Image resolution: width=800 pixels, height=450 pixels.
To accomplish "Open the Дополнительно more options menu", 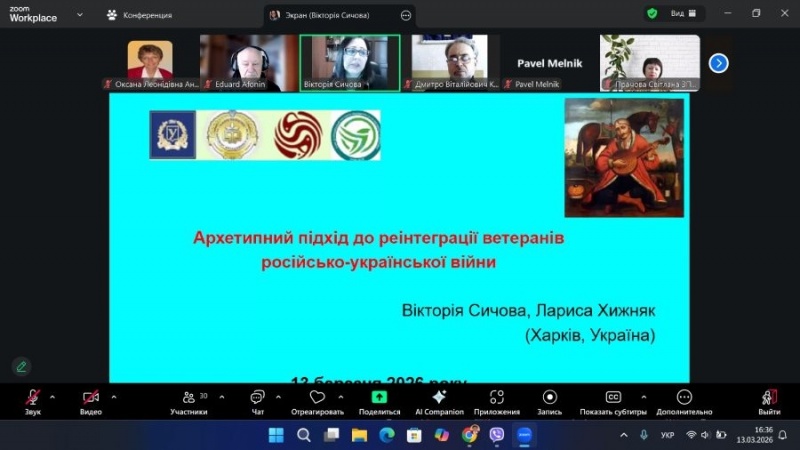I will tap(684, 398).
